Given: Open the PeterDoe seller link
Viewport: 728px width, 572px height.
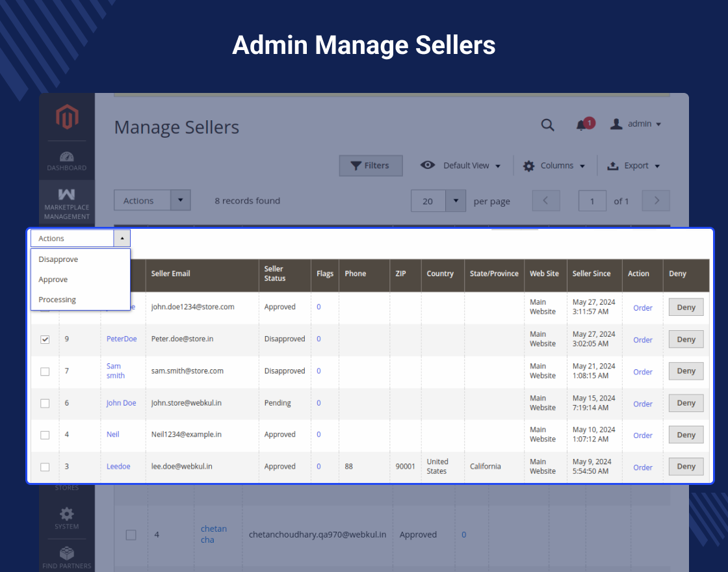Looking at the screenshot, I should click(x=122, y=339).
